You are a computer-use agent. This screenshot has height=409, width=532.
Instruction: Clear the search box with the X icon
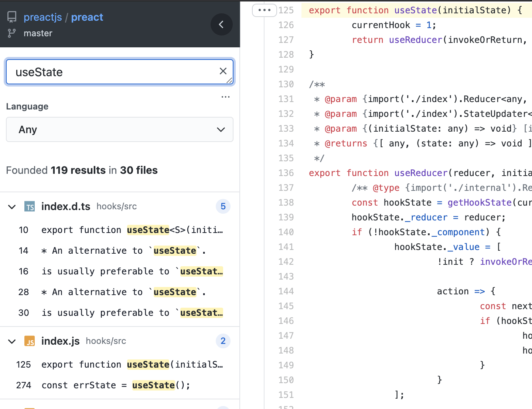tap(223, 71)
